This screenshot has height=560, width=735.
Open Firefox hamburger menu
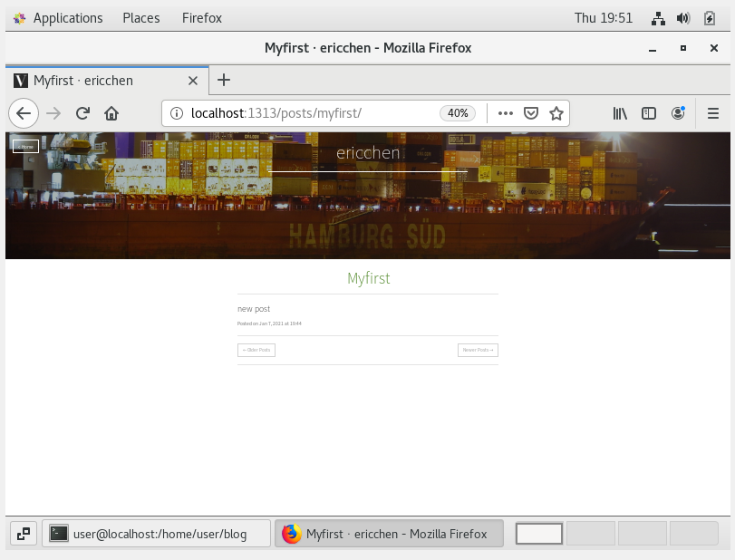pyautogui.click(x=712, y=113)
